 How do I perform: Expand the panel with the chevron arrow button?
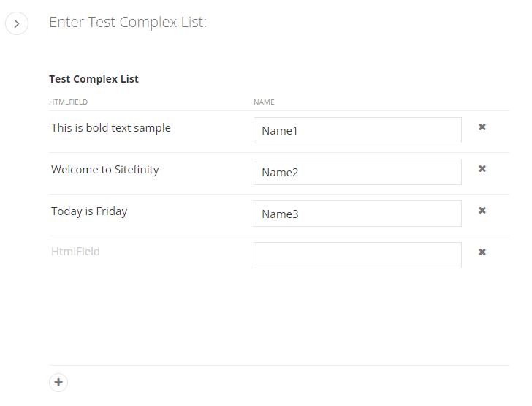[17, 23]
